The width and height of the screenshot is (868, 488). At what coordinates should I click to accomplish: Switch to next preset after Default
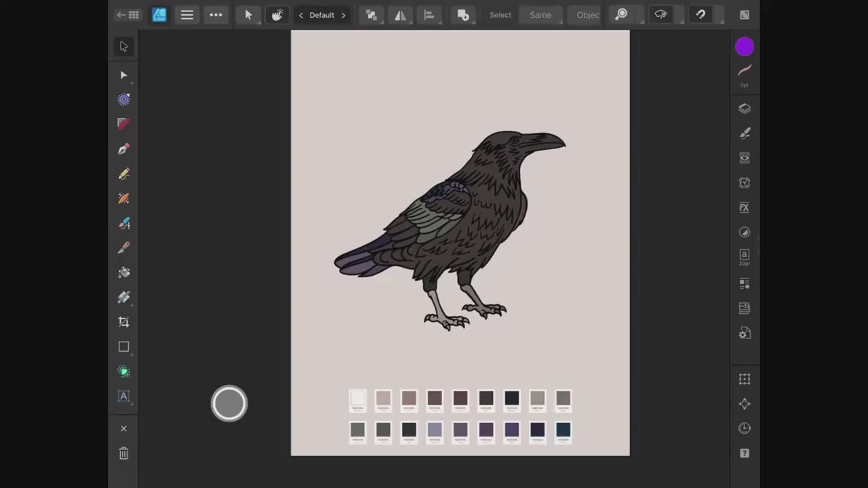tap(343, 15)
